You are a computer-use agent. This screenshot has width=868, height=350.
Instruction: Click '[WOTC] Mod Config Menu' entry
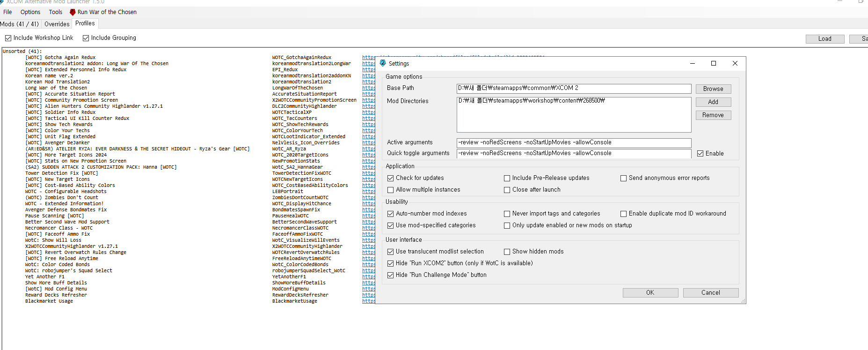pos(56,289)
